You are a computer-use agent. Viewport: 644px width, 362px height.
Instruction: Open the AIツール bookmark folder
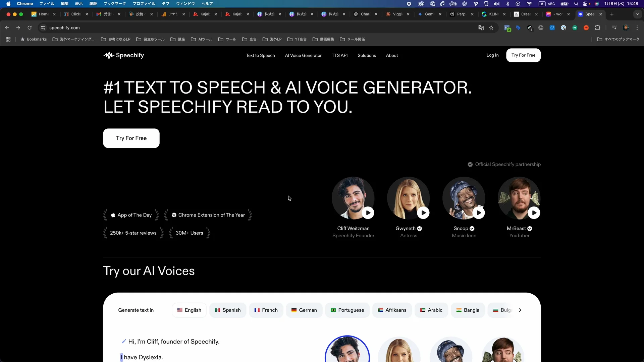coord(202,39)
